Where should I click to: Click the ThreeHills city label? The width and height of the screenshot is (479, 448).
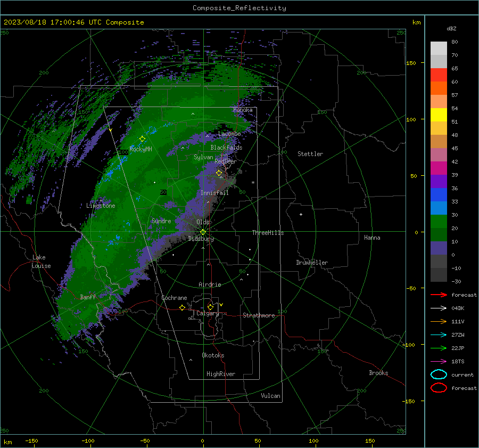point(268,233)
